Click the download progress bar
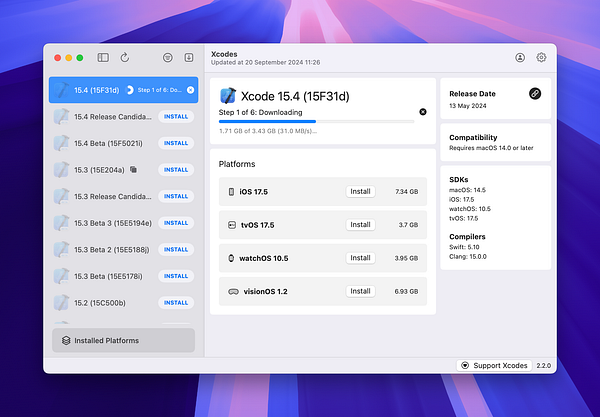 (x=316, y=121)
